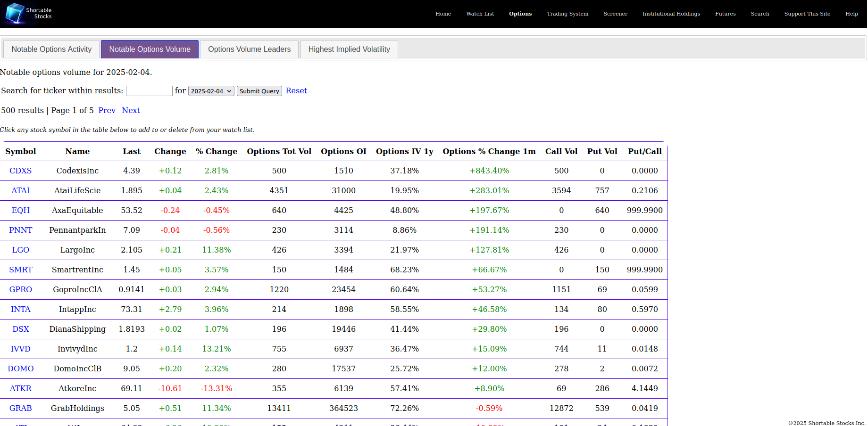Open Institutional Holdings page
The image size is (868, 426).
point(671,14)
